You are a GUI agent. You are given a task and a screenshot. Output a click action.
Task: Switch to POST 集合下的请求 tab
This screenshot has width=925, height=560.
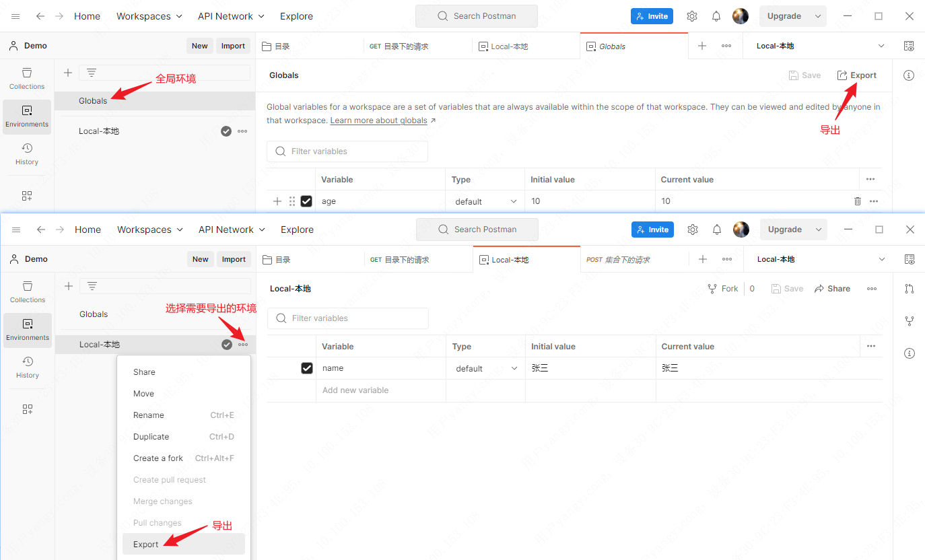(634, 259)
